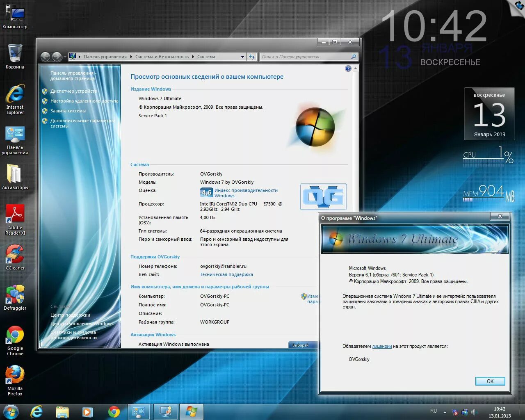Image resolution: width=525 pixels, height=420 pixels.
Task: Open the help question mark icon
Action: tap(348, 68)
